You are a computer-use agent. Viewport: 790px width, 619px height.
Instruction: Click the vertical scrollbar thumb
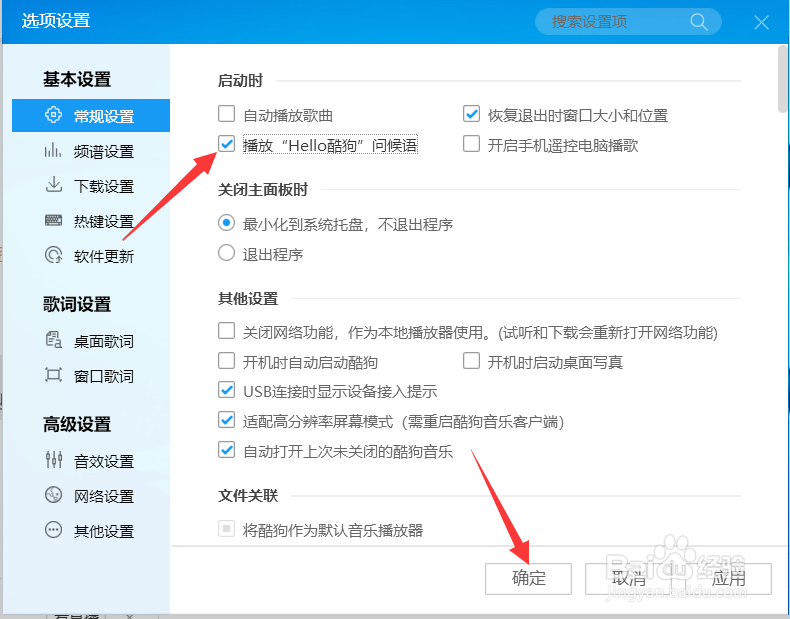[x=782, y=79]
